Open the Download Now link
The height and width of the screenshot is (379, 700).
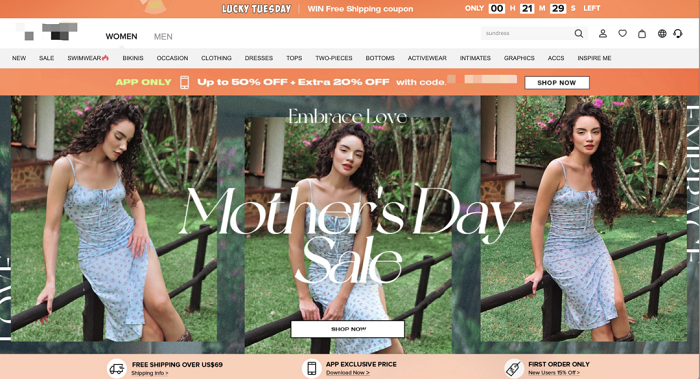click(x=348, y=373)
